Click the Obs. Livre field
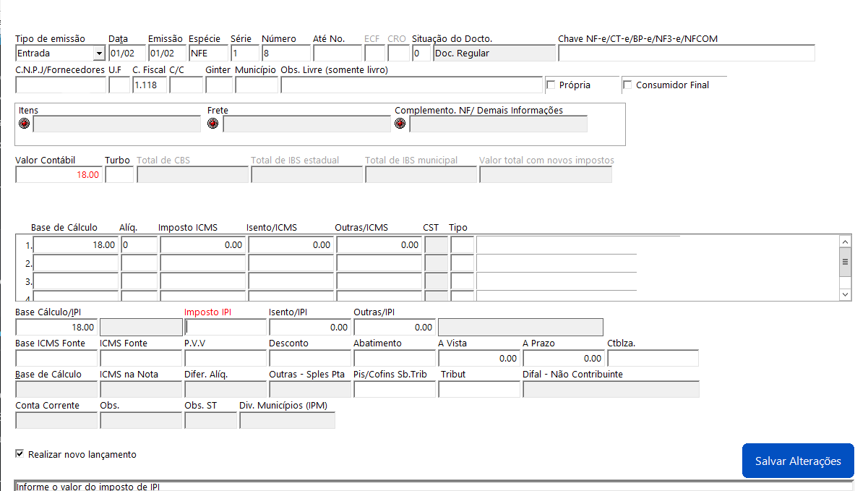Viewport: 868px width, 491px height. coord(411,85)
